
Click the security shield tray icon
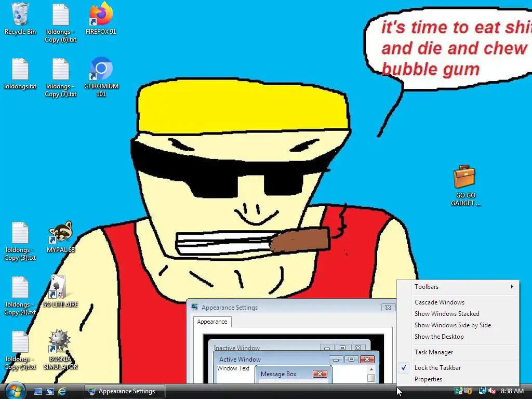point(468,391)
